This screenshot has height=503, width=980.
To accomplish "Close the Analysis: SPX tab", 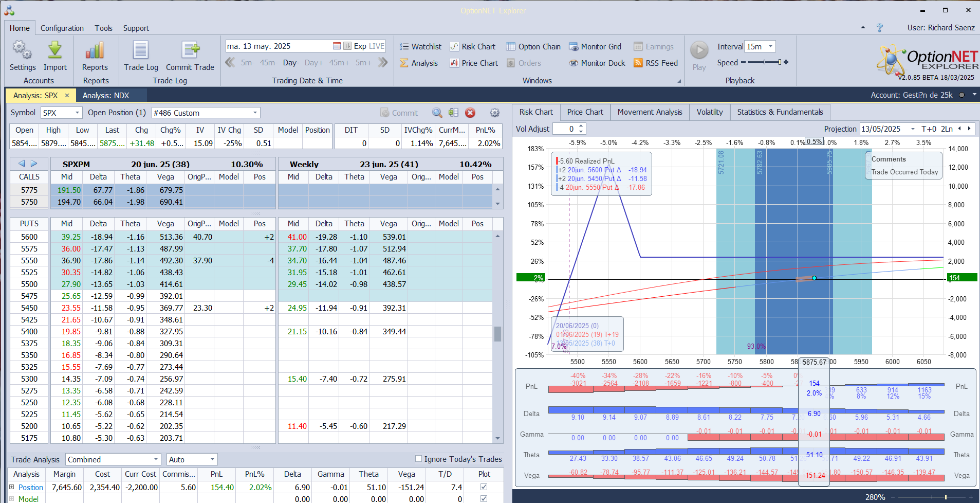I will click(x=67, y=95).
